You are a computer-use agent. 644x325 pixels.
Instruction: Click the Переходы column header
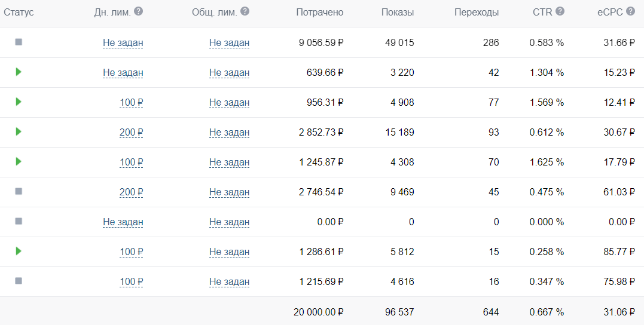point(477,12)
